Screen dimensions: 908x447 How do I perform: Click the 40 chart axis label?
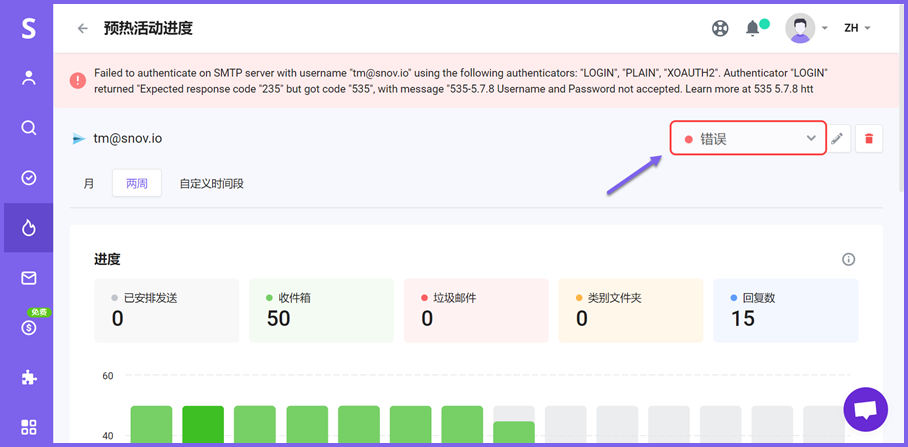pos(108,435)
